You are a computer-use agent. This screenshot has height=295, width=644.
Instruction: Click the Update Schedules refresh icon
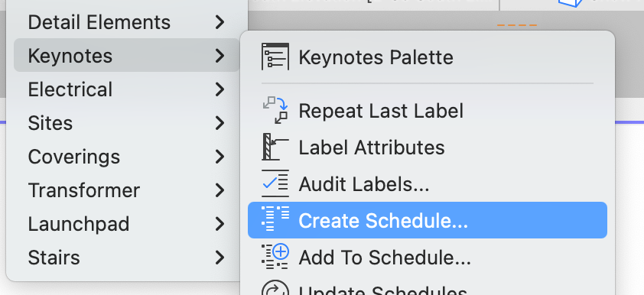[x=275, y=288]
